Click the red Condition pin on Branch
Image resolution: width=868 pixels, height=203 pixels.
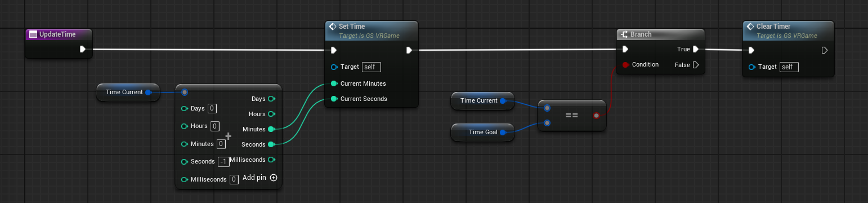click(625, 65)
